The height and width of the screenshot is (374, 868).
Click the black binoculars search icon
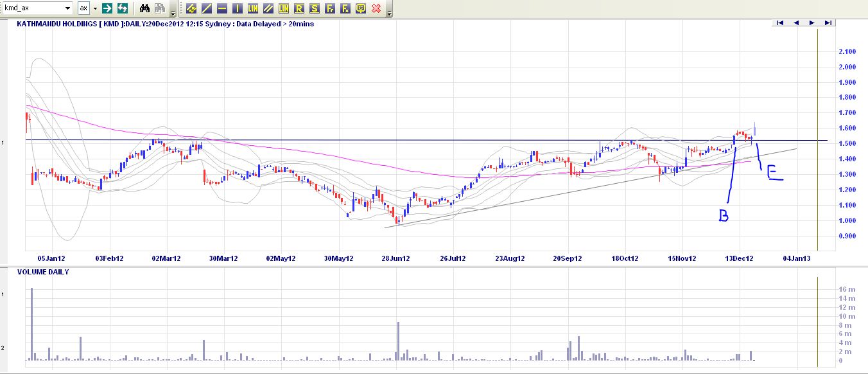click(144, 8)
